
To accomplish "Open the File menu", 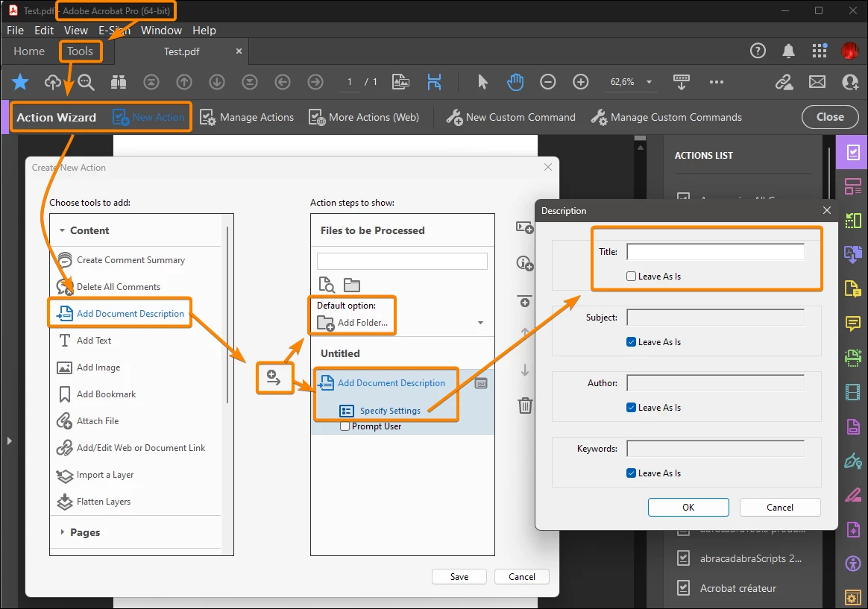I will click(x=15, y=31).
